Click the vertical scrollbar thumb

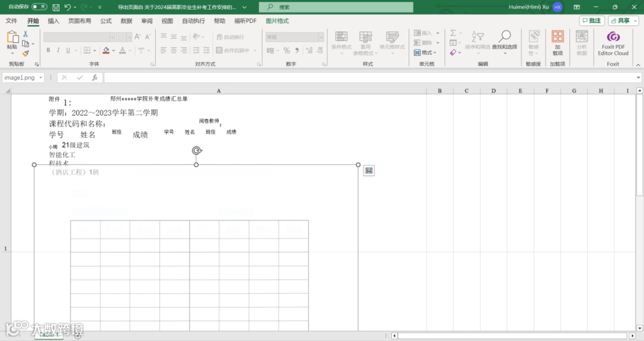(x=639, y=145)
